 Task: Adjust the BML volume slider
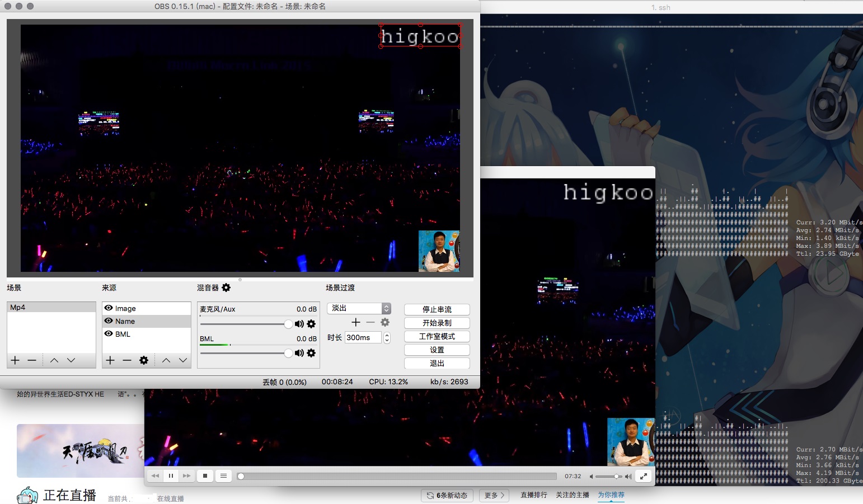246,353
